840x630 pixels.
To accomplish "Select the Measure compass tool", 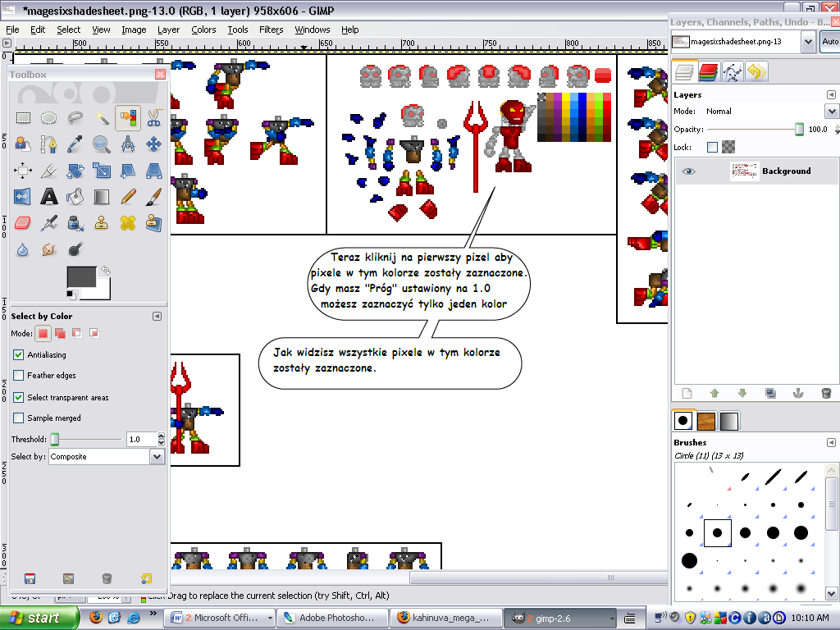I will (127, 144).
